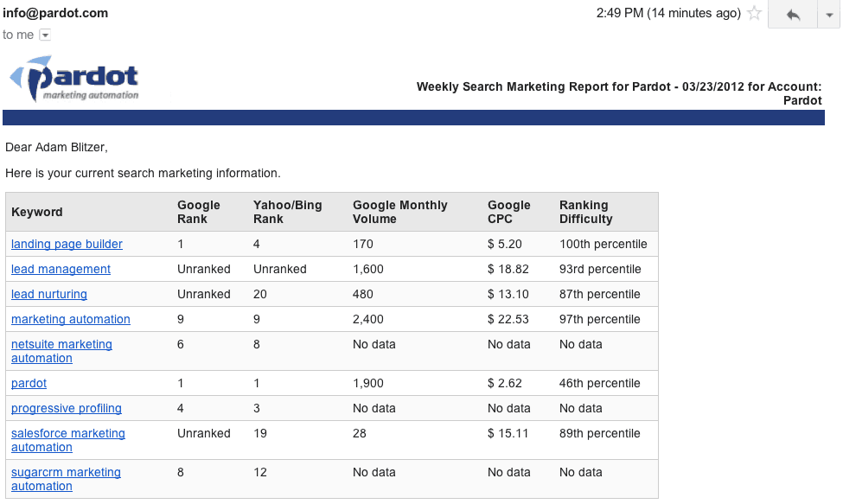Expand the 'to me' recipient details
The width and height of the screenshot is (843, 504).
click(x=46, y=35)
